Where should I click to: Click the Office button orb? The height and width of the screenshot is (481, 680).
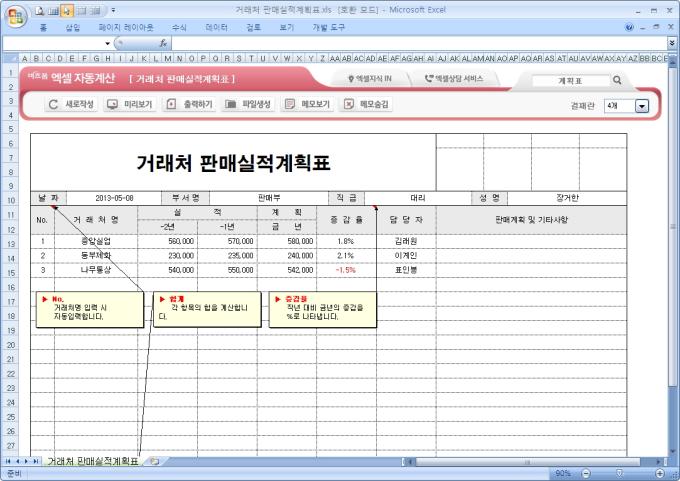(x=16, y=17)
